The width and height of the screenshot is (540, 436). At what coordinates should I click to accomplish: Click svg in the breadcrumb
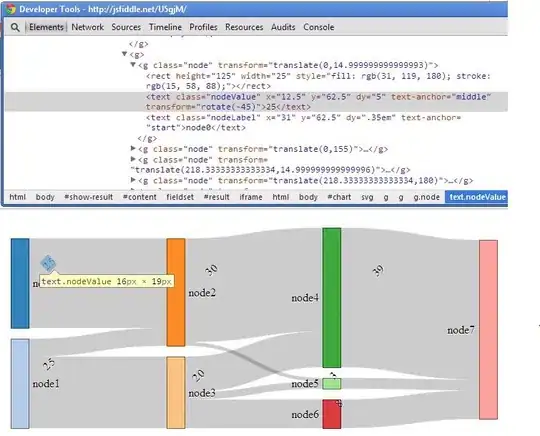(x=367, y=197)
